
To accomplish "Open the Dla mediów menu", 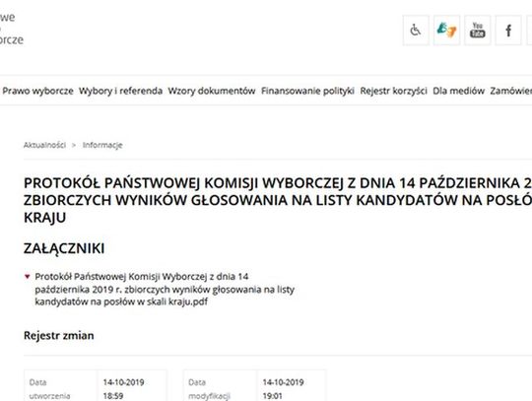I will pos(458,91).
